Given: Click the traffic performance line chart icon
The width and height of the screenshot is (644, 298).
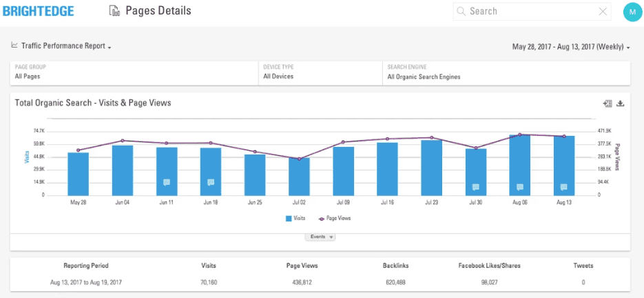Looking at the screenshot, I should pos(14,45).
